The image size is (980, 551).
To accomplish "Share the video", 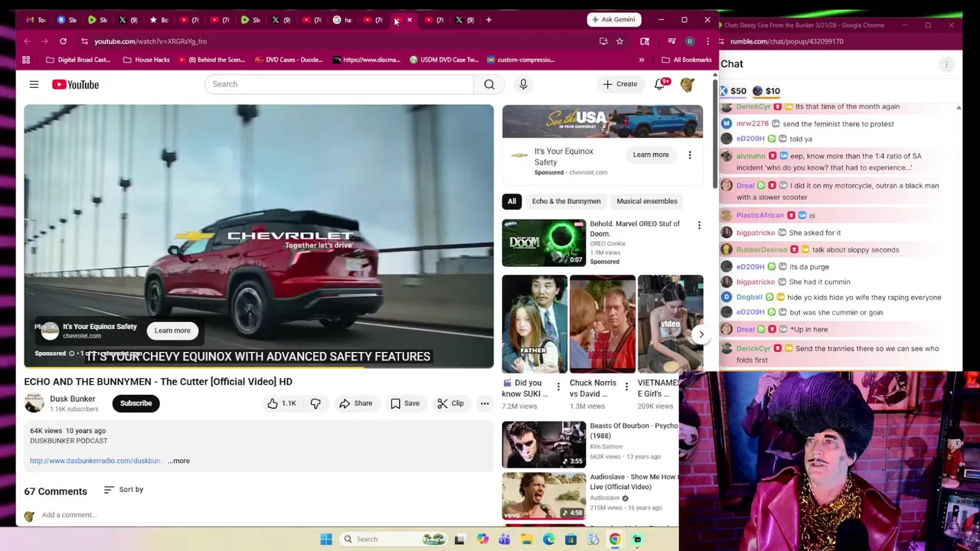I will (x=355, y=403).
